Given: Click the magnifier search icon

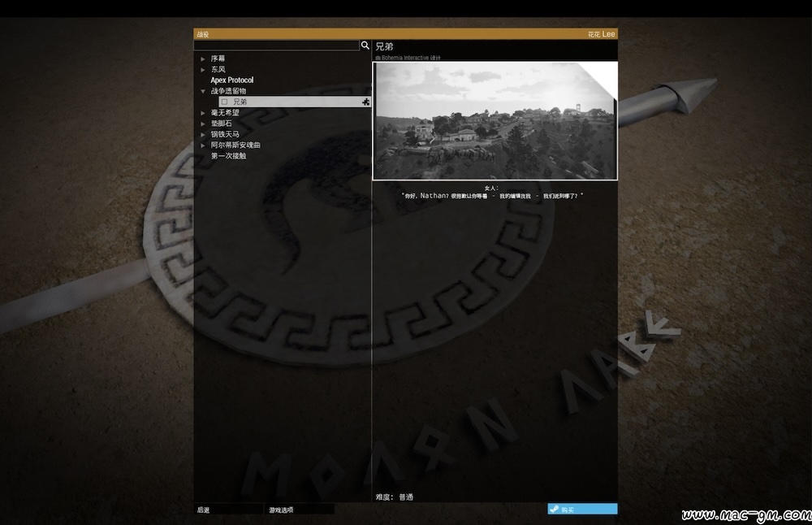Looking at the screenshot, I should pos(365,46).
